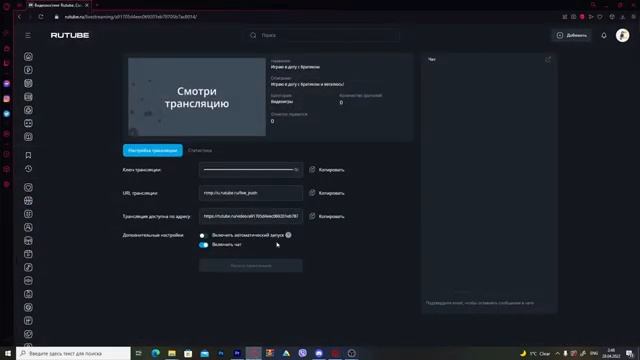Open Discord from taskbar
This screenshot has width=640, height=360.
[319, 353]
